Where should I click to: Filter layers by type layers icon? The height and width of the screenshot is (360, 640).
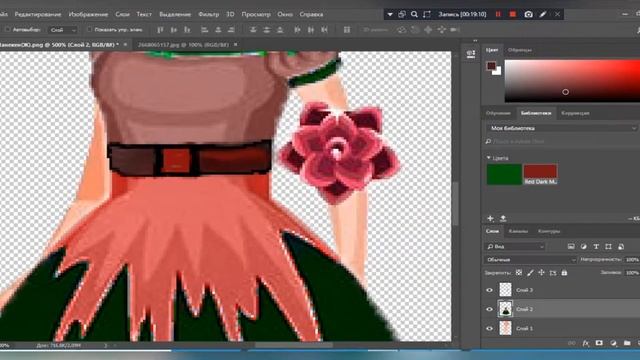tap(596, 247)
